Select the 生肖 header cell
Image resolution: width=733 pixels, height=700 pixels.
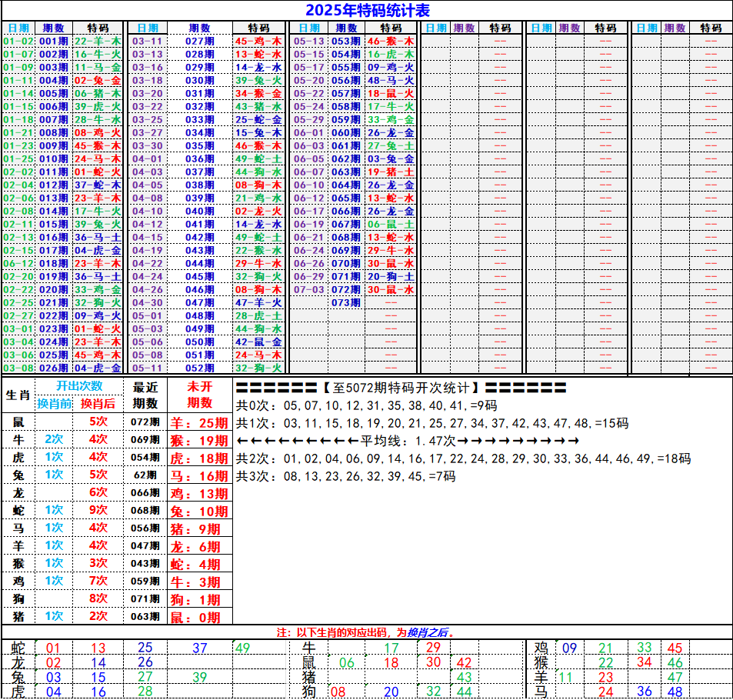18,395
